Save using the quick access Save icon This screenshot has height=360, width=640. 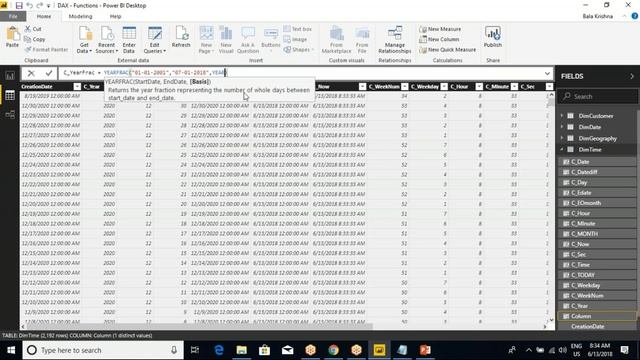click(19, 6)
